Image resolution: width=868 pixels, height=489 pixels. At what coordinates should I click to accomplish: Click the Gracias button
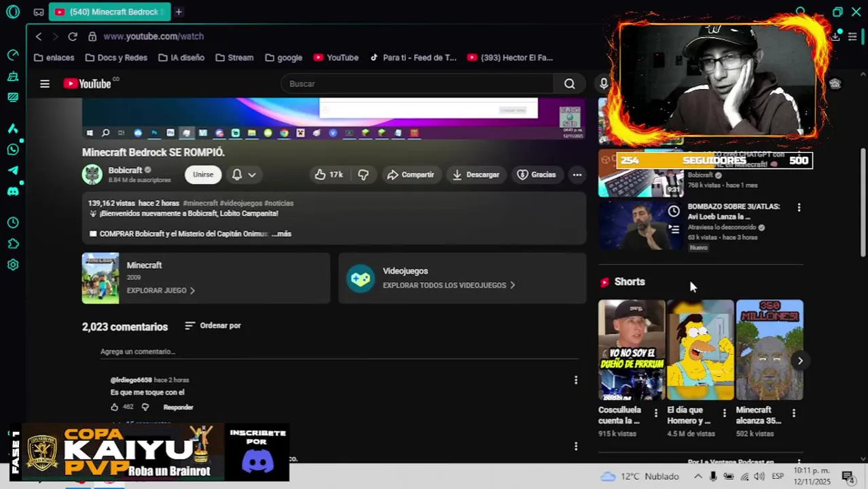coord(537,175)
